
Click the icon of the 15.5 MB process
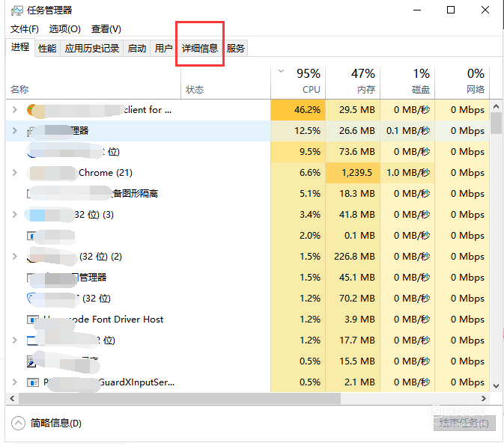point(31,361)
